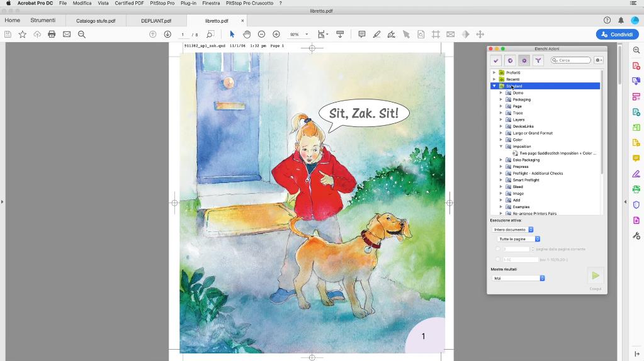This screenshot has width=644, height=361.
Task: Go to next page with the down arrow
Action: 167,35
